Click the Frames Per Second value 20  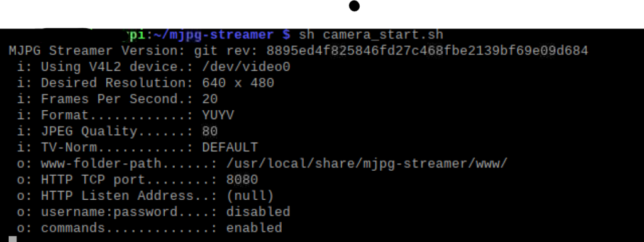coord(210,99)
